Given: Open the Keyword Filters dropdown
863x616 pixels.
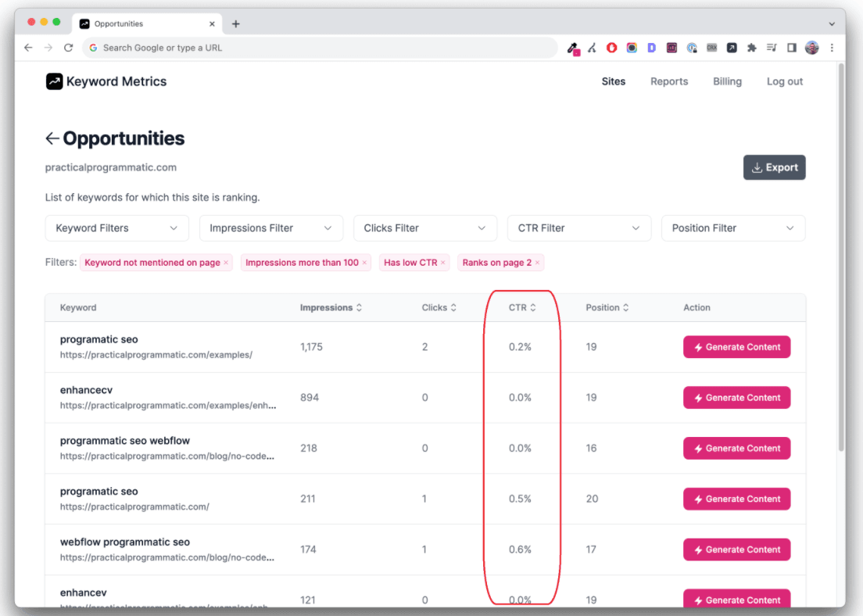Looking at the screenshot, I should pyautogui.click(x=116, y=228).
